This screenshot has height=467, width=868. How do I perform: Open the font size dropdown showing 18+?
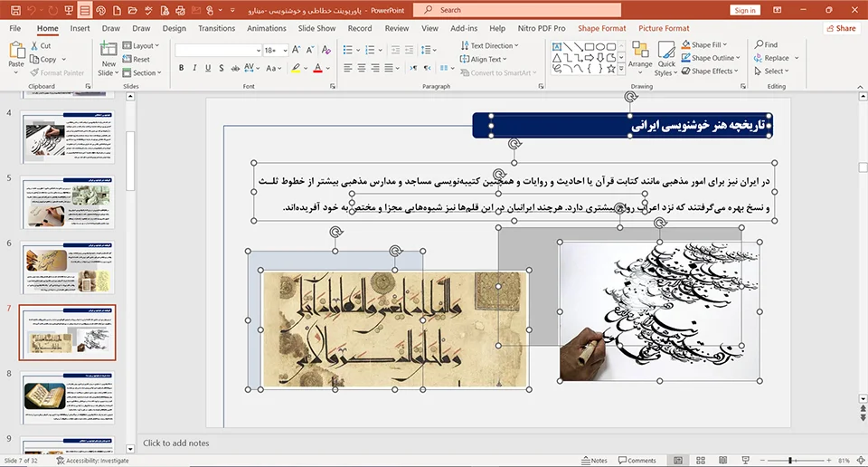pos(276,50)
